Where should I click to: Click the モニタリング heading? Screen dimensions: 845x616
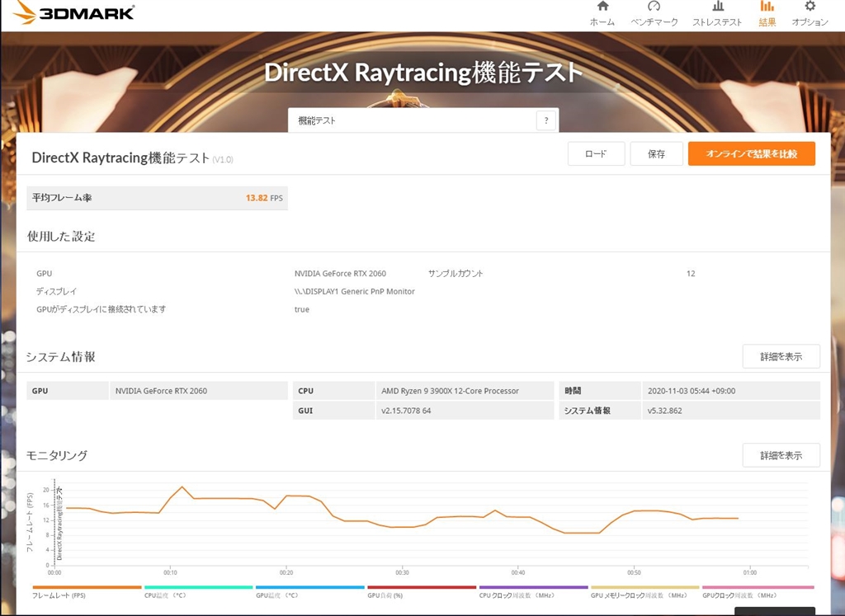tap(57, 455)
